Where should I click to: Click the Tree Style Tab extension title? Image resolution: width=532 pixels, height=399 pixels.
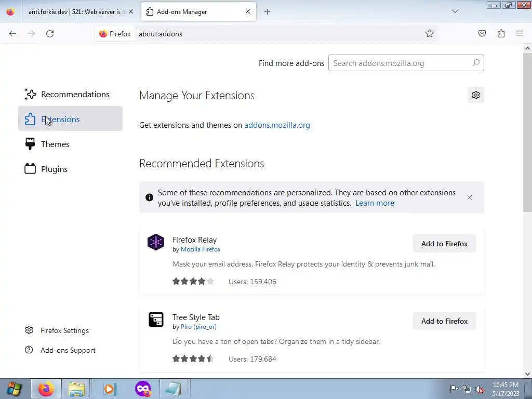click(196, 317)
